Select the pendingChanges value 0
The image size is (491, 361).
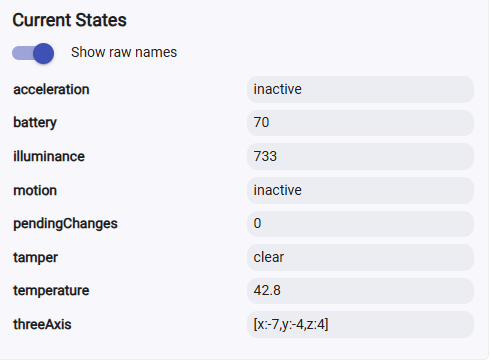360,224
